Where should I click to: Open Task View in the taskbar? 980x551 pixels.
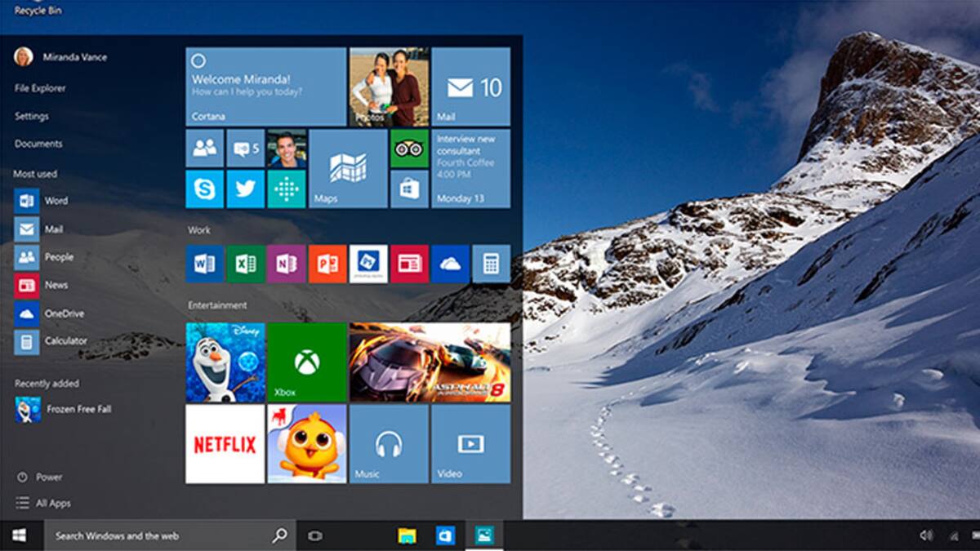(x=315, y=536)
